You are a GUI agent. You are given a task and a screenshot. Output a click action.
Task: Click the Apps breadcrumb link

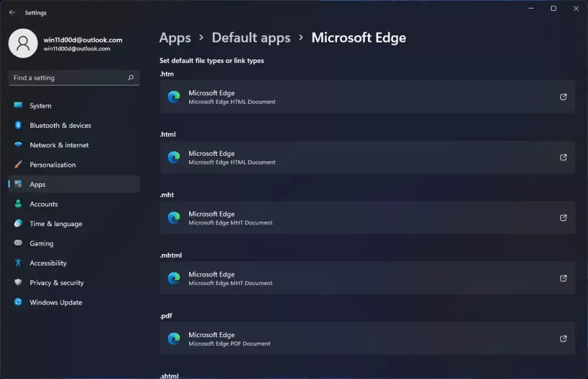(175, 38)
